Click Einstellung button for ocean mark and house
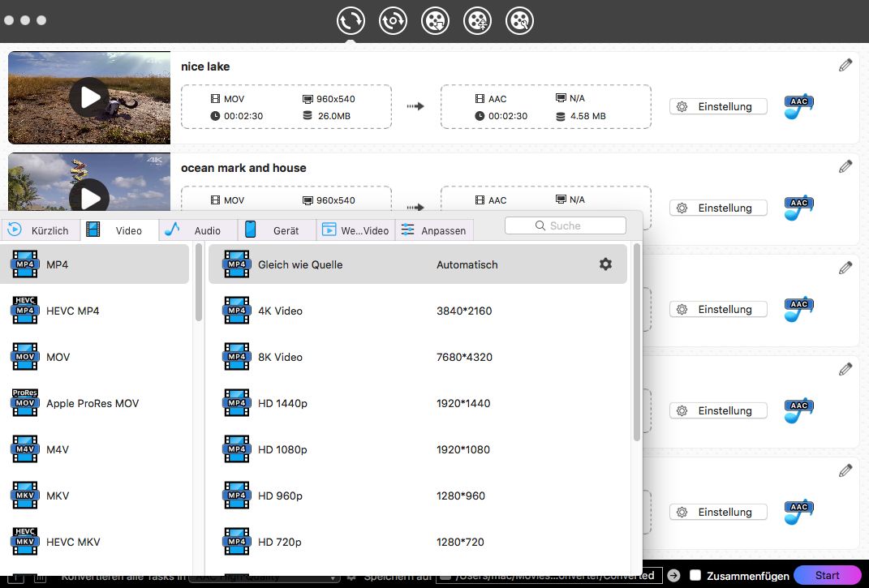 pyautogui.click(x=717, y=208)
